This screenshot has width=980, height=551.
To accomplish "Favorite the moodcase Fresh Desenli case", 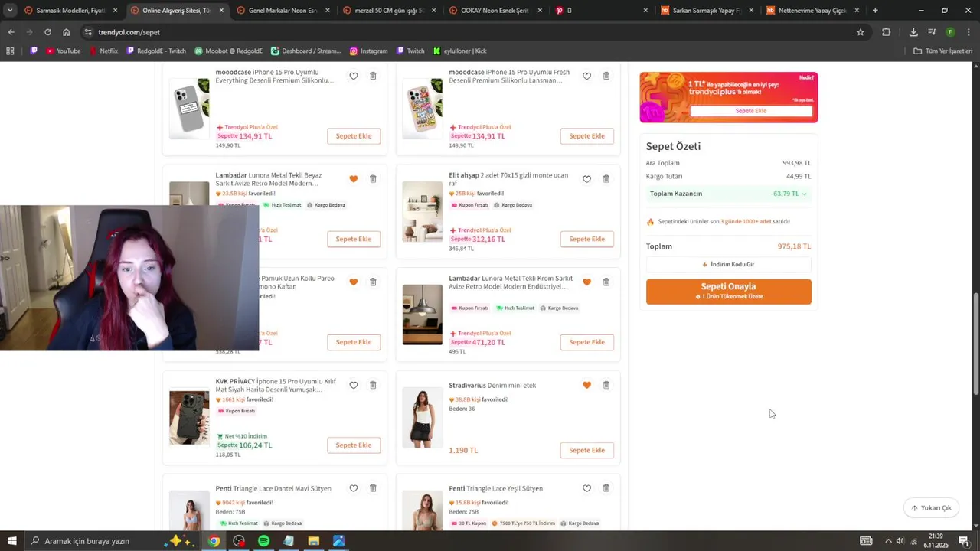I will coord(587,76).
